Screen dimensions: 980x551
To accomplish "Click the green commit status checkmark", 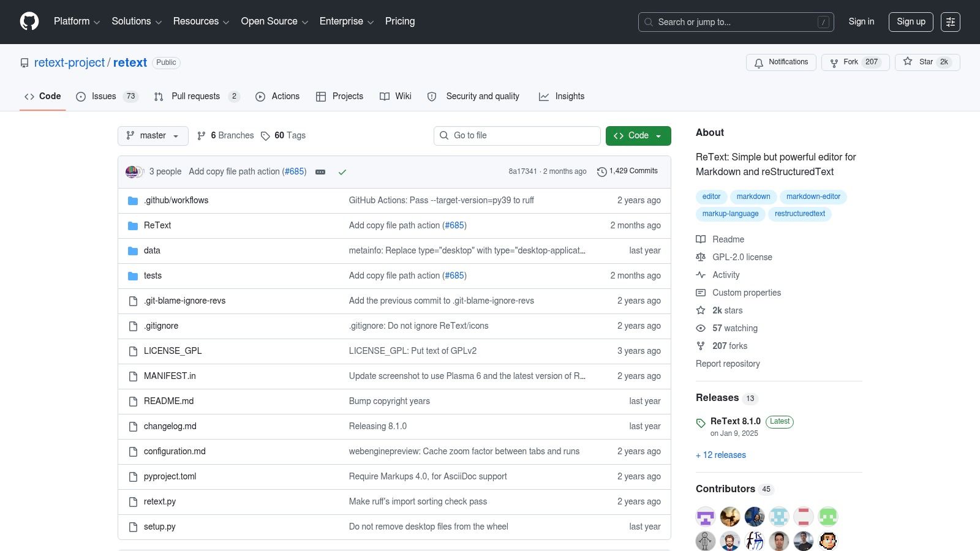I will click(x=342, y=172).
